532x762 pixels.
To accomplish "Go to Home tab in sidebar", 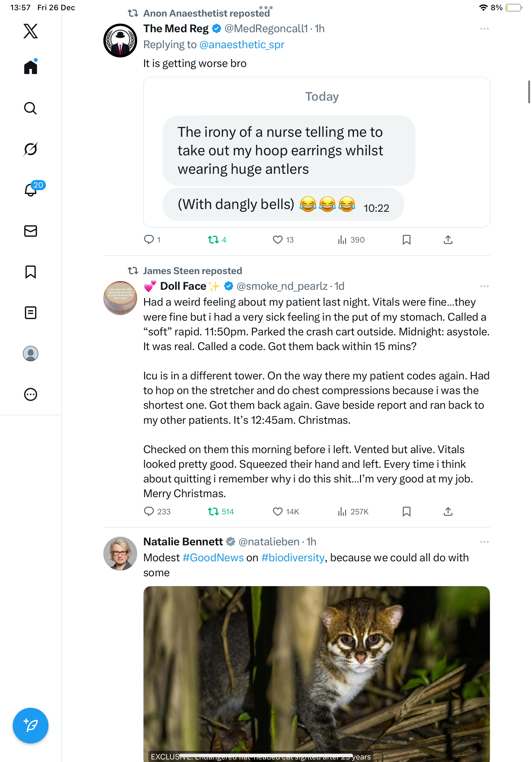I will click(x=31, y=67).
